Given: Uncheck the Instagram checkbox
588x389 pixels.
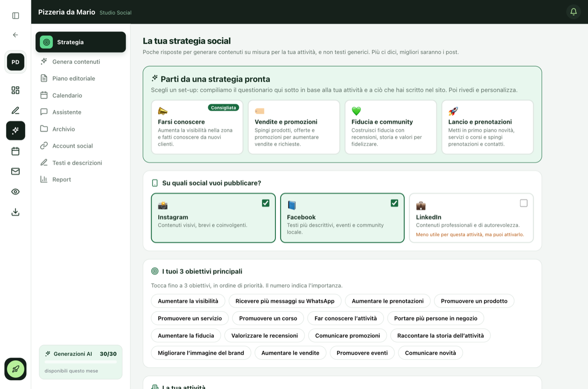Looking at the screenshot, I should (266, 203).
